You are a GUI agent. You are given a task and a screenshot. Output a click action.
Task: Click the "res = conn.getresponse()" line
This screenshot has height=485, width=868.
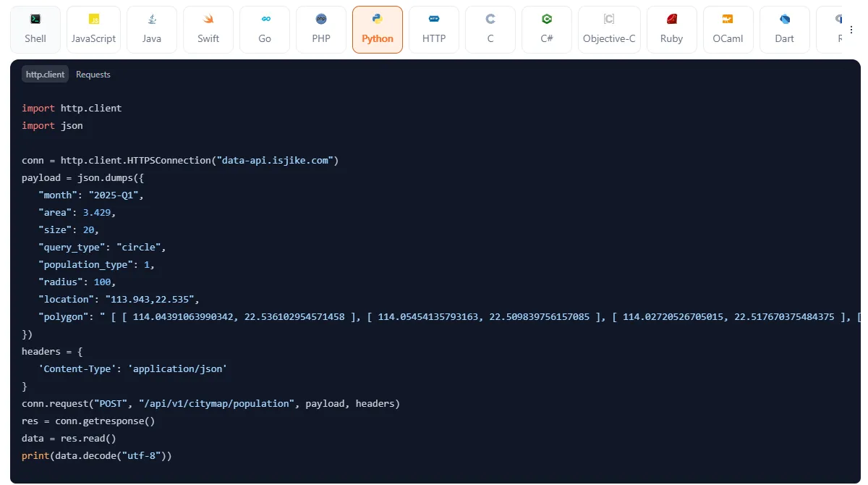pyautogui.click(x=88, y=421)
